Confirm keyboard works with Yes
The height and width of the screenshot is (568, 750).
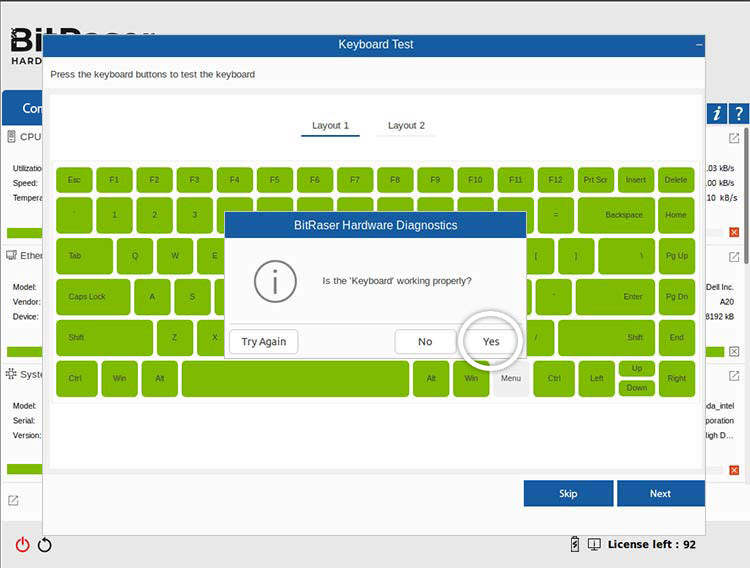491,341
